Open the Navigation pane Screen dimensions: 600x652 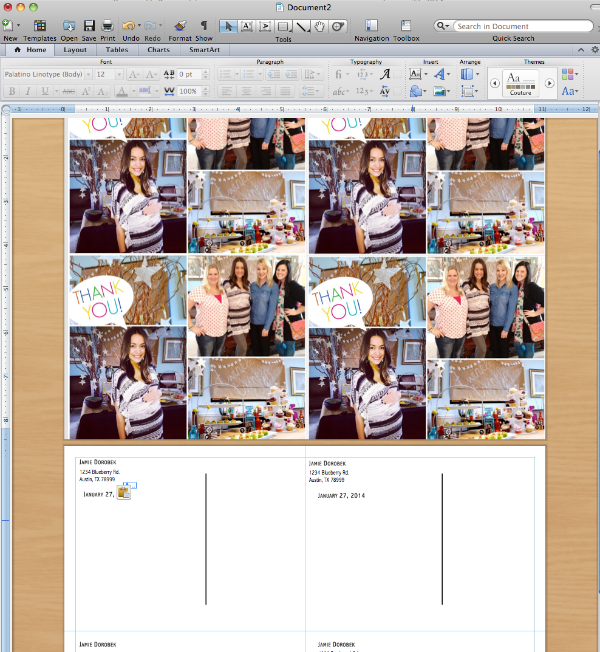point(371,25)
